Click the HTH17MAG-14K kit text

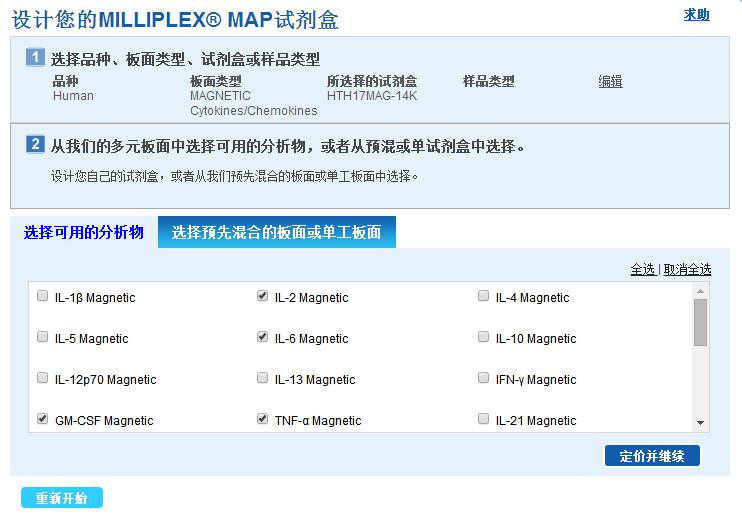[372, 96]
